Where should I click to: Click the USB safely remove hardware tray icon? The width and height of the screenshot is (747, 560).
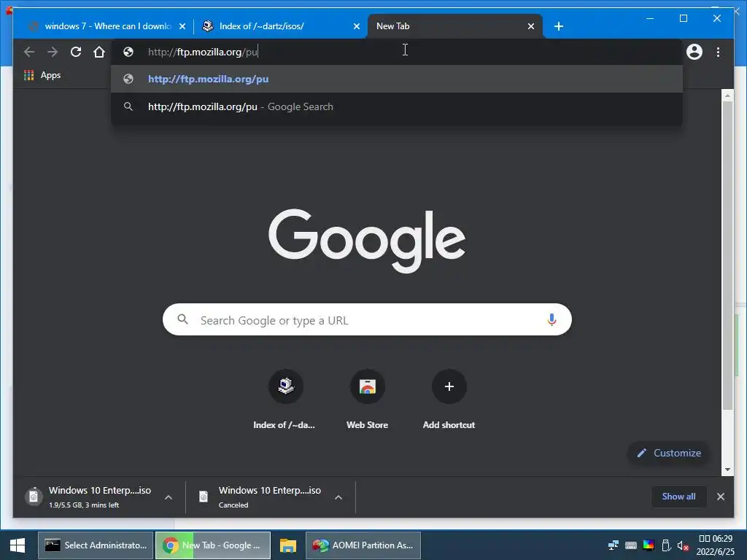(x=666, y=545)
